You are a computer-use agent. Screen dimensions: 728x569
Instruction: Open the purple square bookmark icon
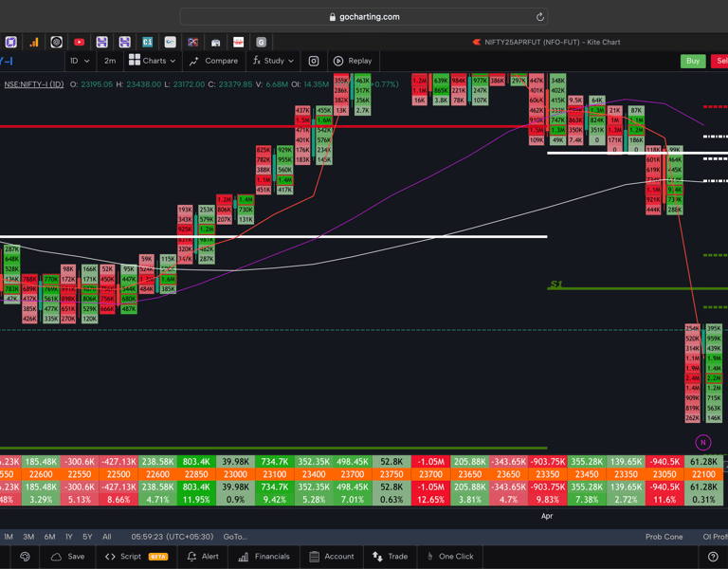pyautogui.click(x=11, y=43)
